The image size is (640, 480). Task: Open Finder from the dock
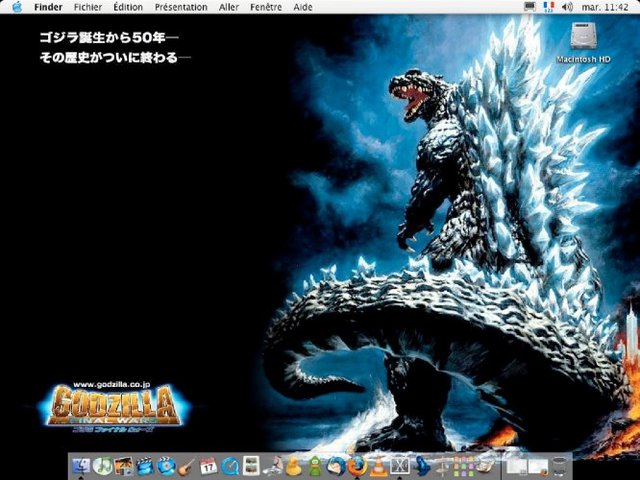point(80,465)
